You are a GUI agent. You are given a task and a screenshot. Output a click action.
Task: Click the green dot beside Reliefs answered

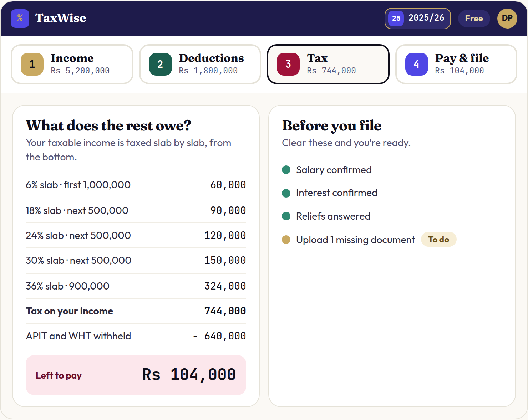(286, 216)
